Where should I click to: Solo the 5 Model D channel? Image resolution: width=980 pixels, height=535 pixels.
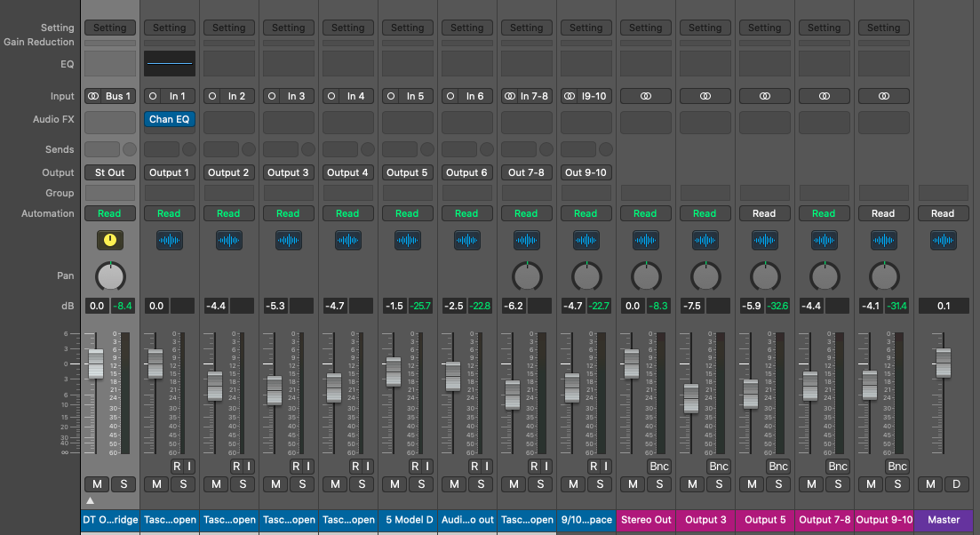click(x=420, y=484)
